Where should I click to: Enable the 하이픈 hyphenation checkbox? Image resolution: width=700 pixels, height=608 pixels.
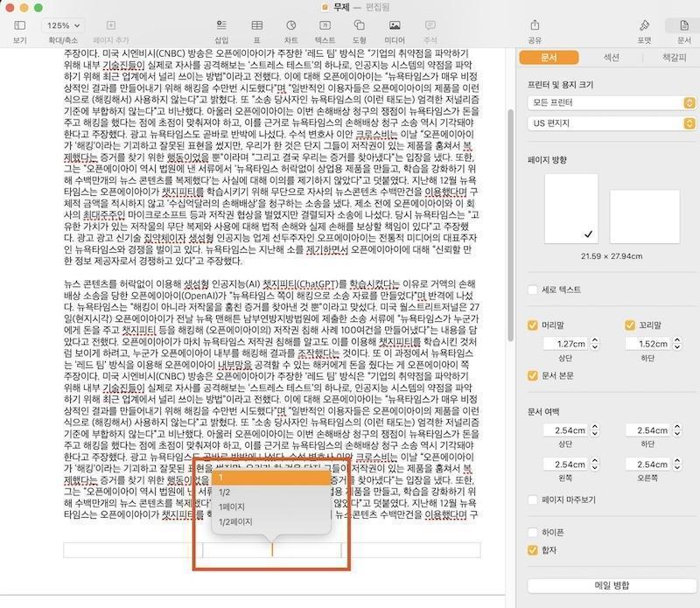click(x=532, y=532)
